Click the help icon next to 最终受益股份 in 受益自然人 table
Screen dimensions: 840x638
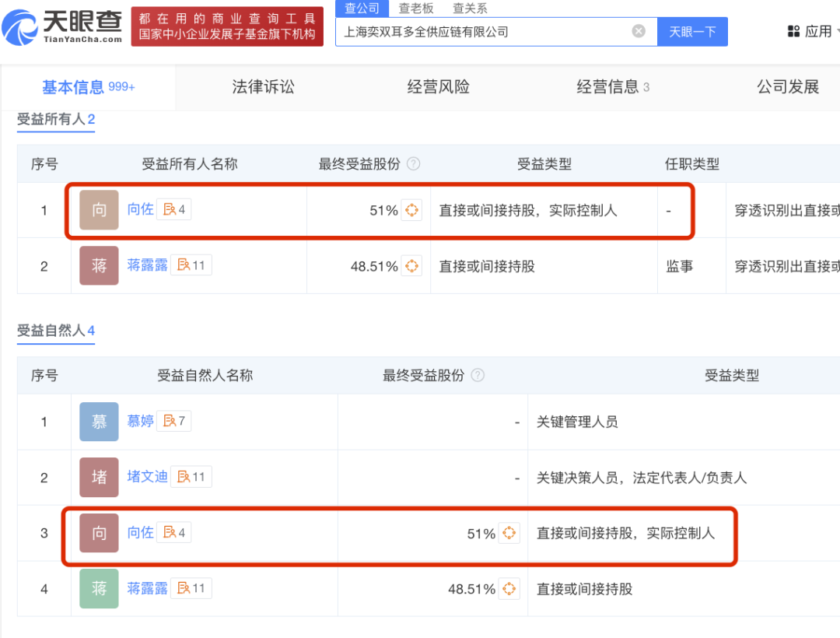(x=478, y=376)
